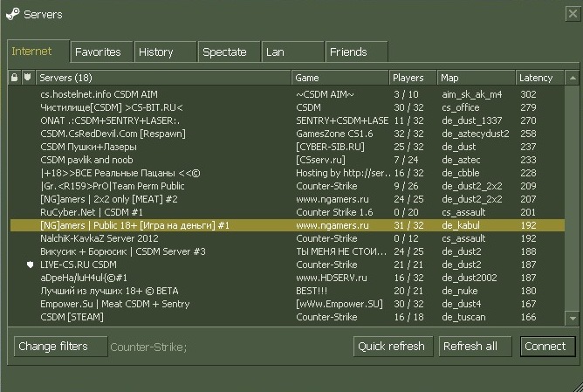Sort list by Servers (18) column header
The image size is (583, 392).
tap(163, 78)
